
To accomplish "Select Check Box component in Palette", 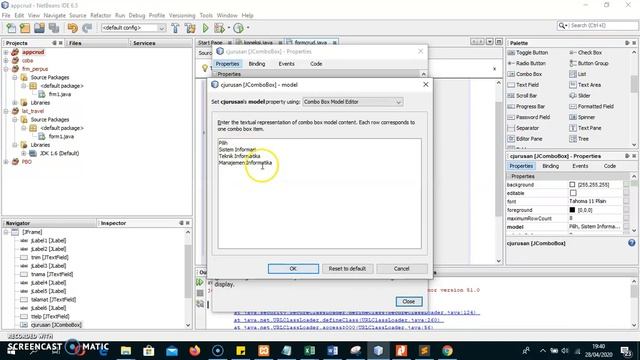I will tap(586, 53).
